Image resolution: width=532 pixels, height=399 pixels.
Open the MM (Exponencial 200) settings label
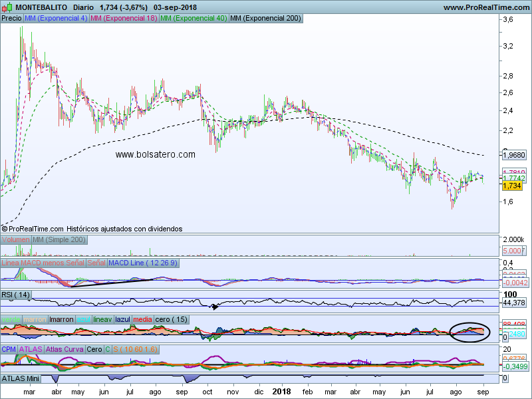click(265, 19)
